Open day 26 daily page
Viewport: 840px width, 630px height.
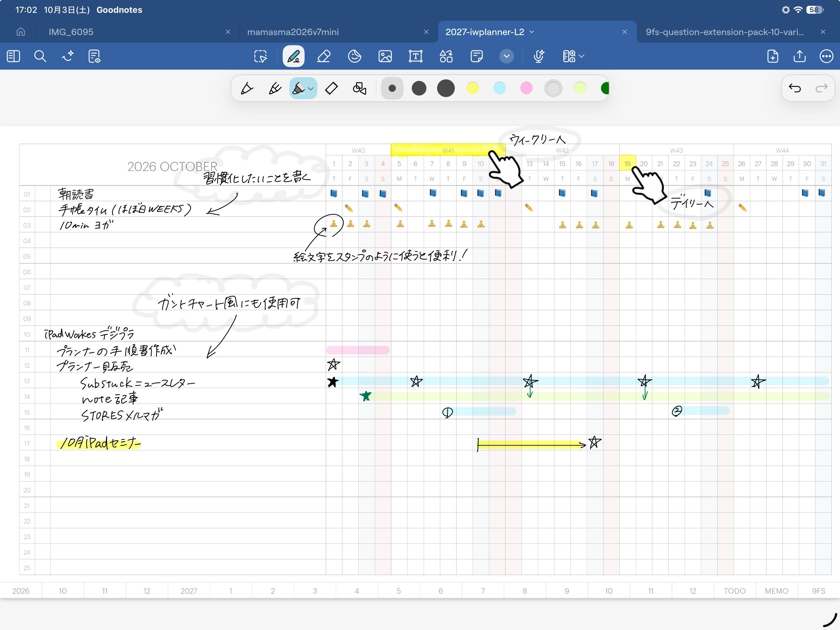[x=741, y=164]
